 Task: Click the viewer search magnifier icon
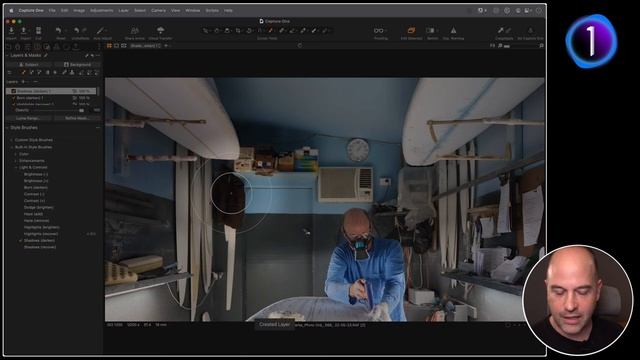[x=542, y=46]
